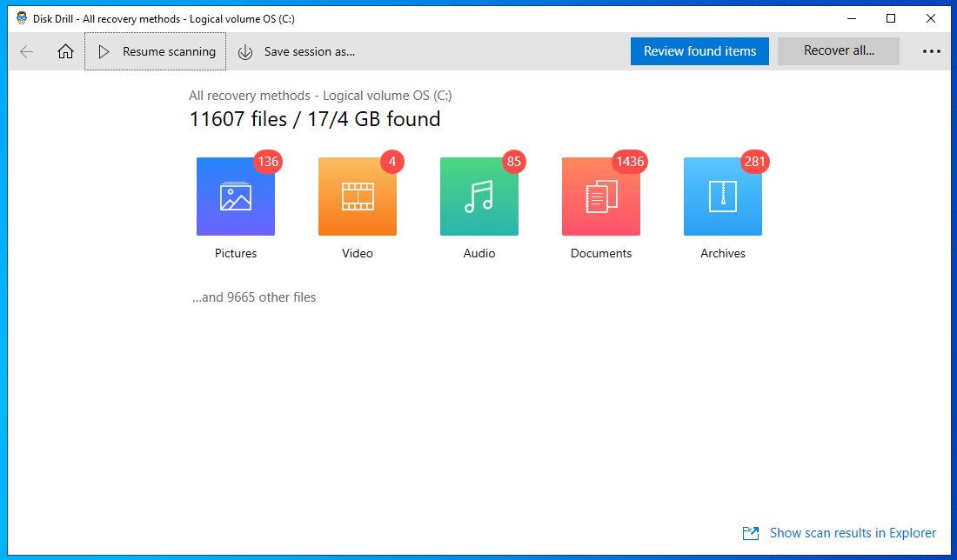Click the '11607 files / 17/4 GB found' heading
This screenshot has width=957, height=560.
pyautogui.click(x=315, y=119)
